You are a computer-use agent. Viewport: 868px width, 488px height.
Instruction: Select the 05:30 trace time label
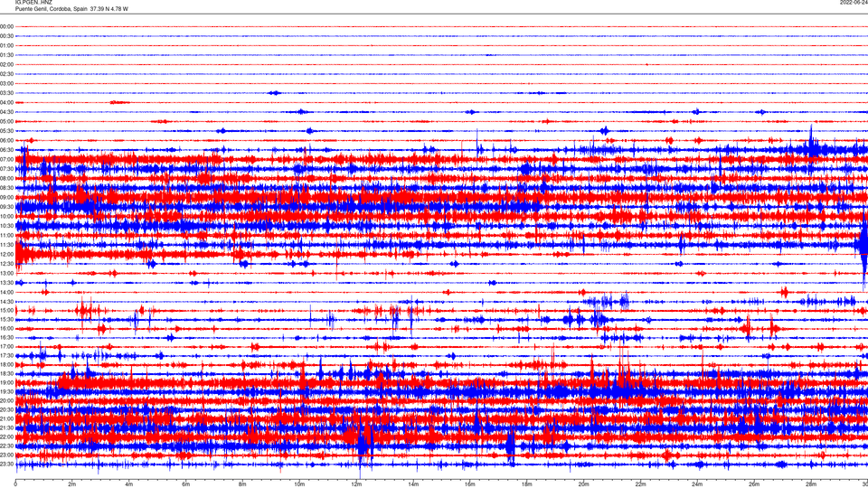pyautogui.click(x=6, y=131)
